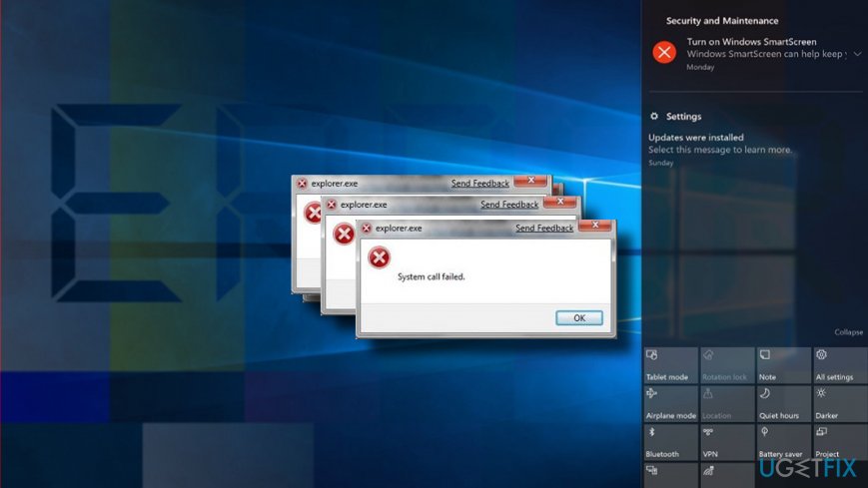Viewport: 868px width, 488px height.
Task: Click title bar error icon of front dialog
Action: (367, 228)
